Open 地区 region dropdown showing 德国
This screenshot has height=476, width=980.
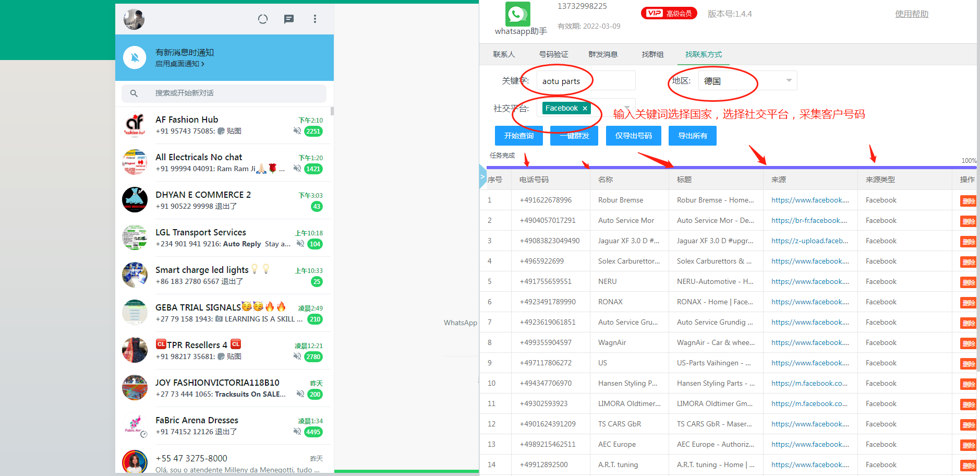pyautogui.click(x=748, y=80)
